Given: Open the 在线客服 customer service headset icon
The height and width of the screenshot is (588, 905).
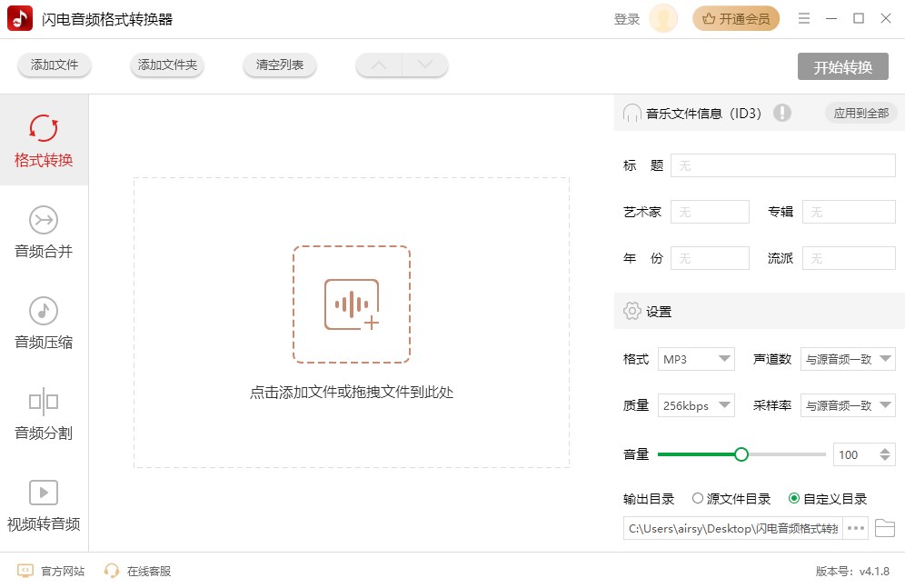Looking at the screenshot, I should 111,572.
